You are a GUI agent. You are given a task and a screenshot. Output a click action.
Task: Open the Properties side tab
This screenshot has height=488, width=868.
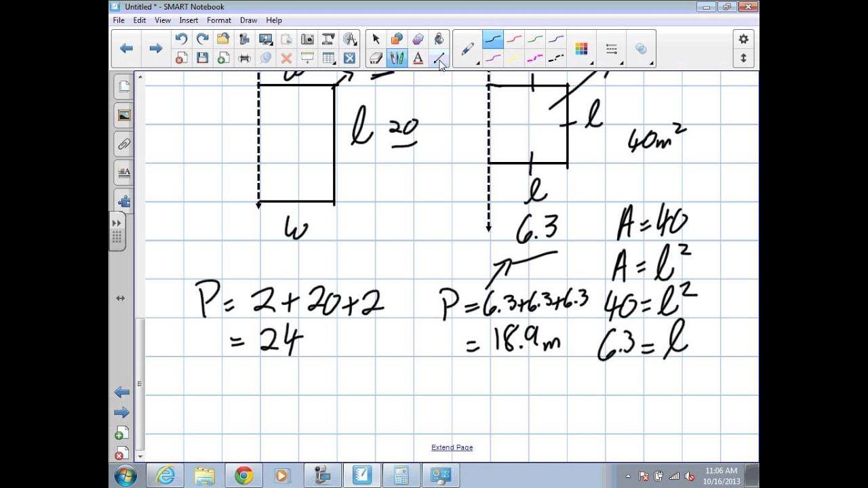tap(123, 172)
